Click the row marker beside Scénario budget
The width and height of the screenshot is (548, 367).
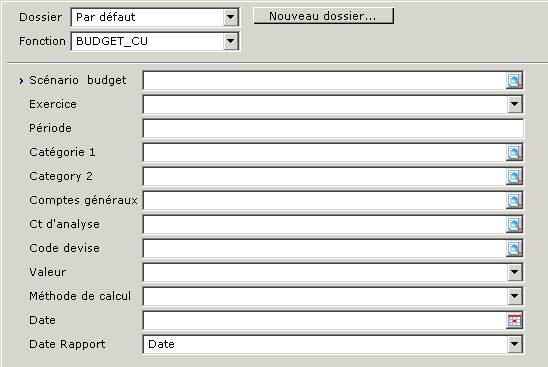click(21, 81)
